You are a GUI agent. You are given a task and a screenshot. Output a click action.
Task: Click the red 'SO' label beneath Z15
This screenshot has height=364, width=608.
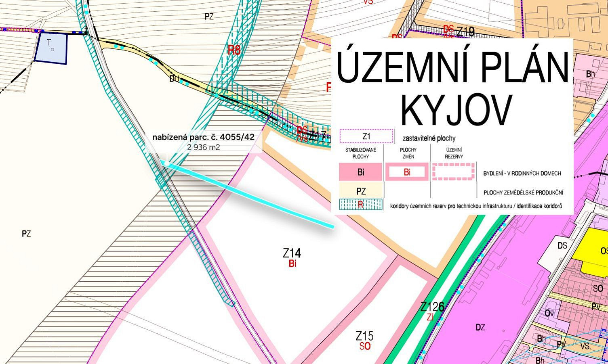coord(365,346)
